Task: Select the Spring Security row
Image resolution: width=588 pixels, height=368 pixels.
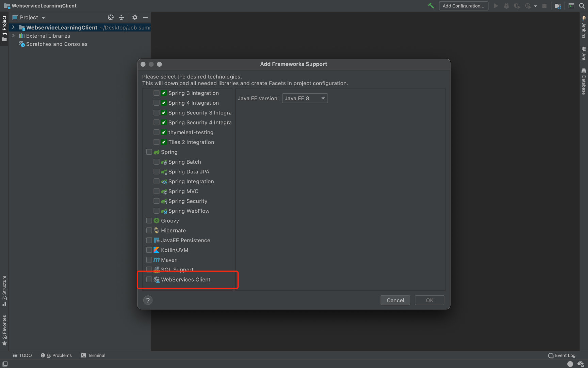Action: pyautogui.click(x=187, y=201)
